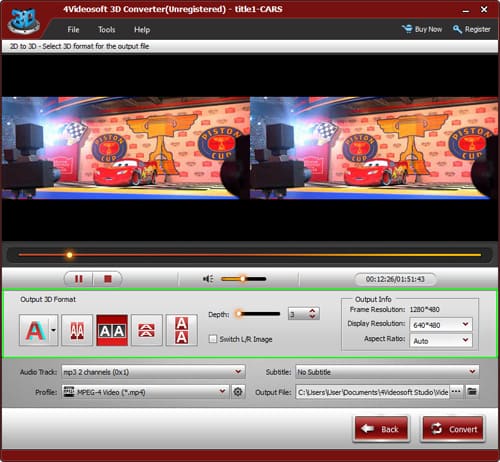The width and height of the screenshot is (500, 462).
Task: Click the Register link
Action: point(472,29)
